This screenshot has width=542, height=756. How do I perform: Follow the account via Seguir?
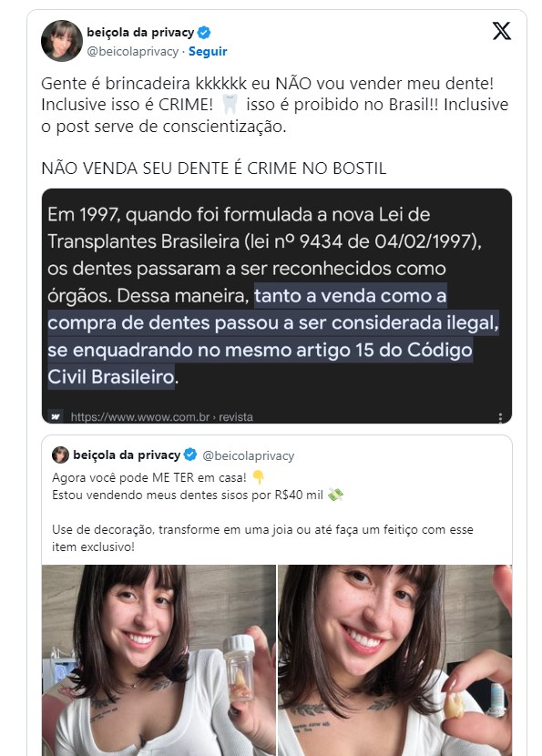pos(208,52)
